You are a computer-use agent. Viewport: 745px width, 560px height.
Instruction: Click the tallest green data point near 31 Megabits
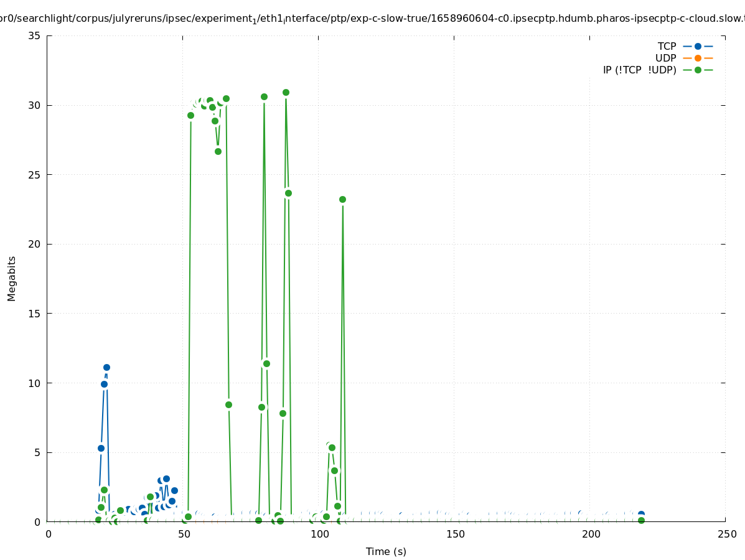286,92
